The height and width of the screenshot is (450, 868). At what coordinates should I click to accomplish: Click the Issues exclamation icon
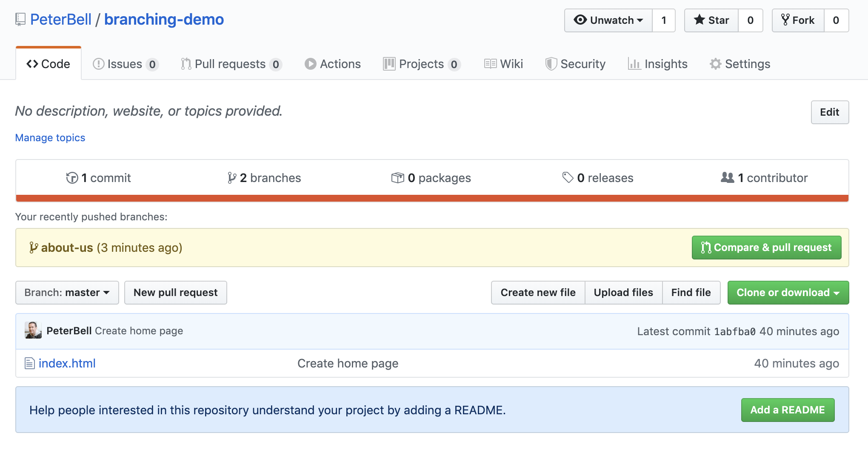pos(98,64)
